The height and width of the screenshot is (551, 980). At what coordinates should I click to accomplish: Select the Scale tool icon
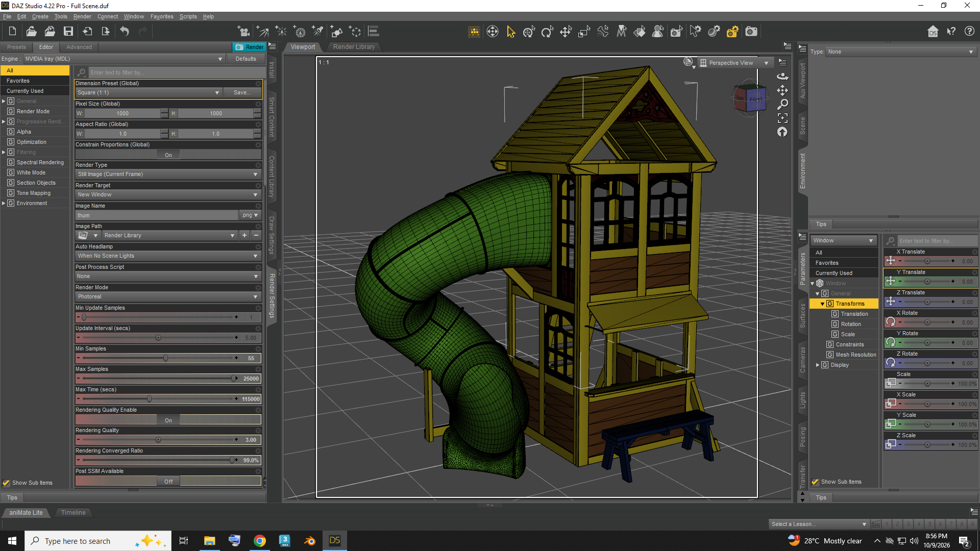(x=584, y=32)
